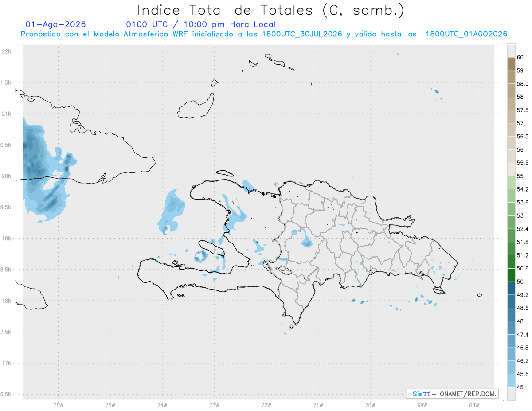Click the 45.6 value on the color scale
Image resolution: width=532 pixels, height=411 pixels.
tap(523, 374)
